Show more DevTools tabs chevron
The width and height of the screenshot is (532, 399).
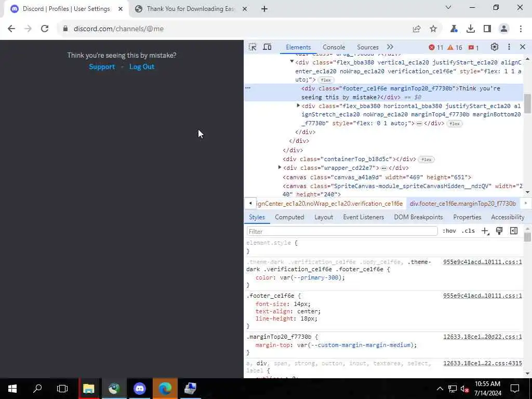[390, 47]
